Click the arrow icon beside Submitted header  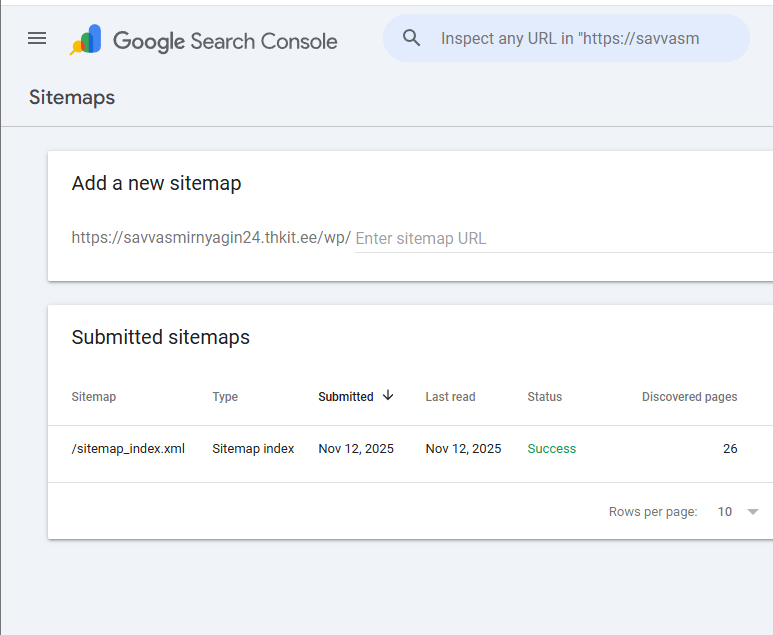pyautogui.click(x=388, y=396)
